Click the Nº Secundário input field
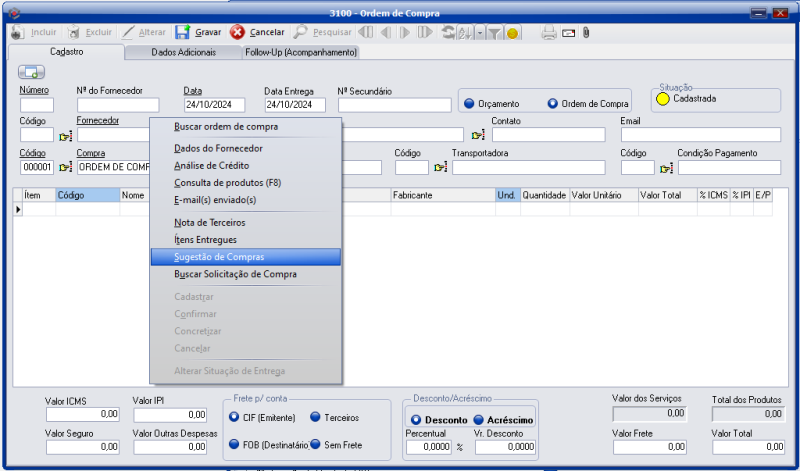The image size is (800, 471). tap(394, 105)
